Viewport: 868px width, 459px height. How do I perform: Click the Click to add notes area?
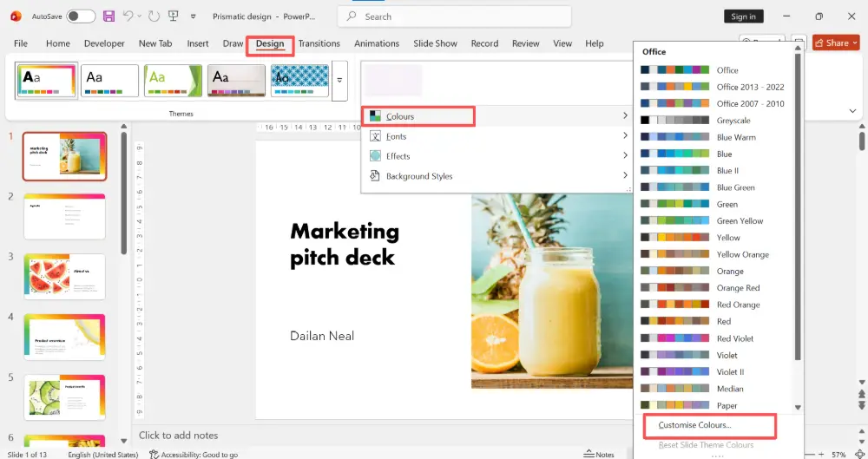(x=178, y=436)
